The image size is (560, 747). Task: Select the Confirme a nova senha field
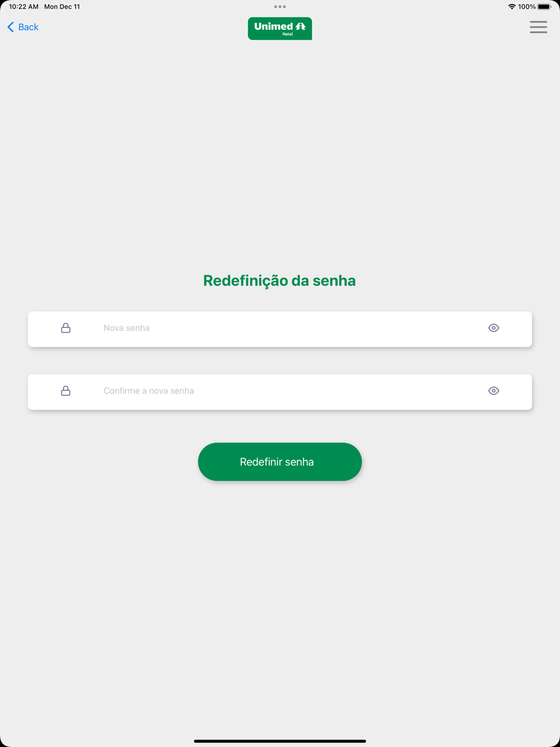pyautogui.click(x=280, y=392)
